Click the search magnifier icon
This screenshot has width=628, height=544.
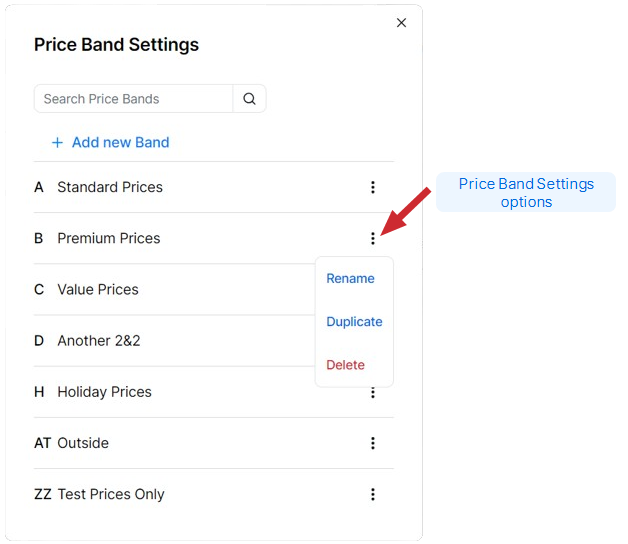tap(249, 99)
